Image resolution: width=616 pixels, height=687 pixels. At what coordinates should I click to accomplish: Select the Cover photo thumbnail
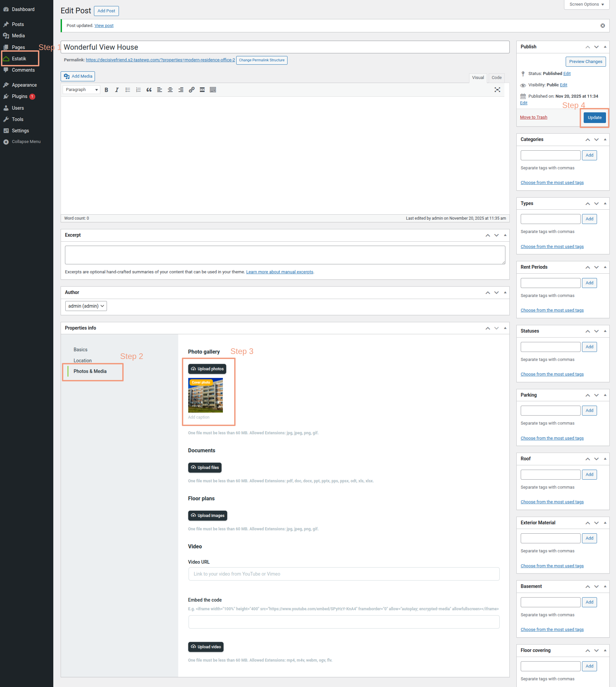pyautogui.click(x=206, y=395)
